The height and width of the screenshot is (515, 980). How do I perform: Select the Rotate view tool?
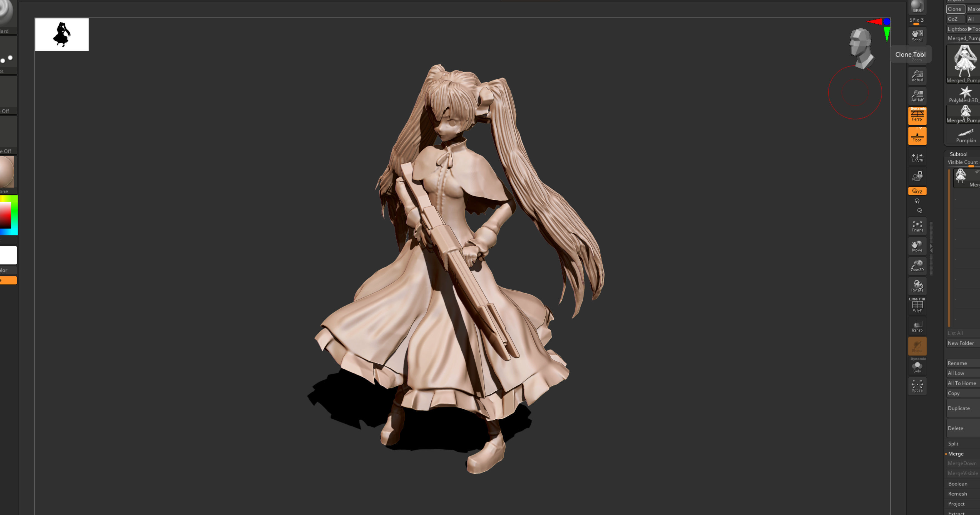[x=917, y=286]
